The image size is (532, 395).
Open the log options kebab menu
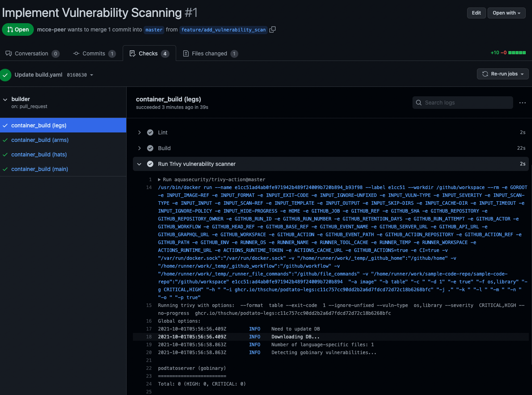[522, 103]
